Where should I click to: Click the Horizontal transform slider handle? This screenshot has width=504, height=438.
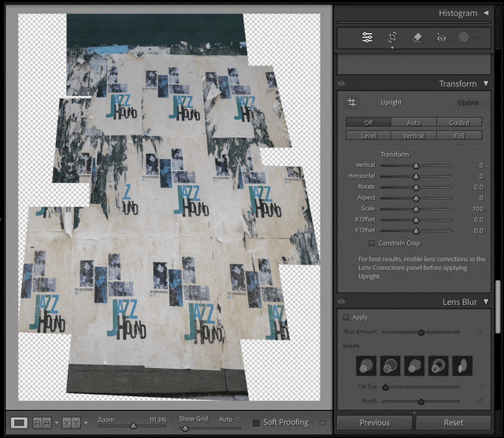pos(416,176)
